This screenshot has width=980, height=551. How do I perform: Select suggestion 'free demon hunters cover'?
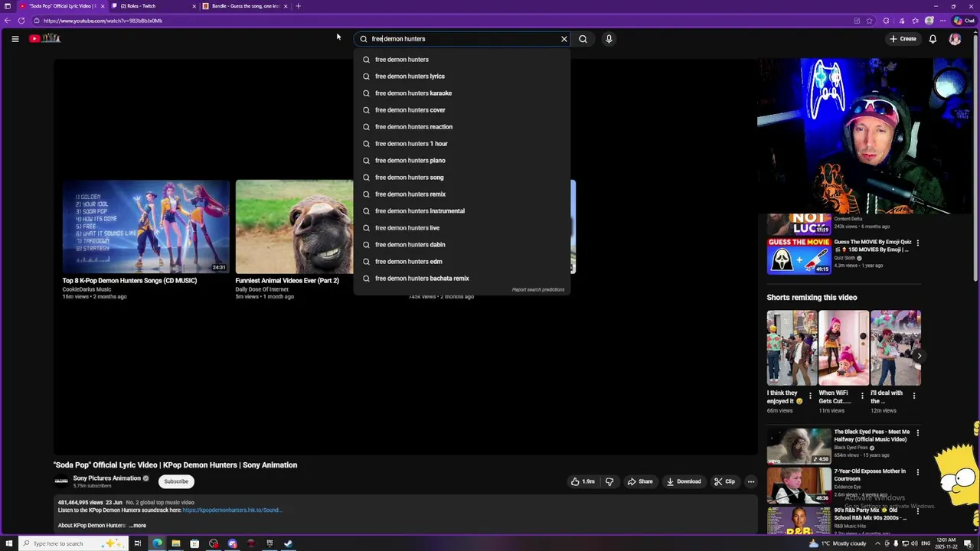coord(462,110)
